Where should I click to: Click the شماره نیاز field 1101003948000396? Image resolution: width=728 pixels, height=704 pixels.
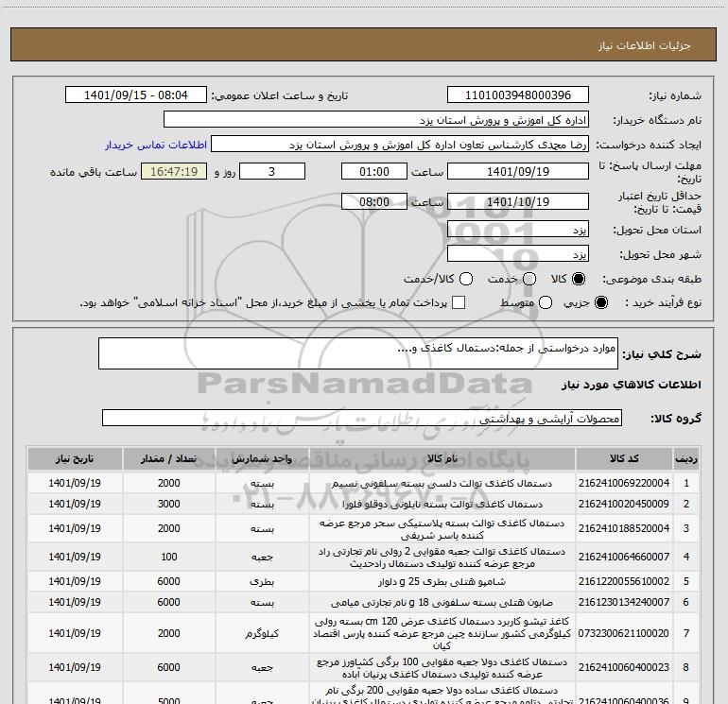518,94
